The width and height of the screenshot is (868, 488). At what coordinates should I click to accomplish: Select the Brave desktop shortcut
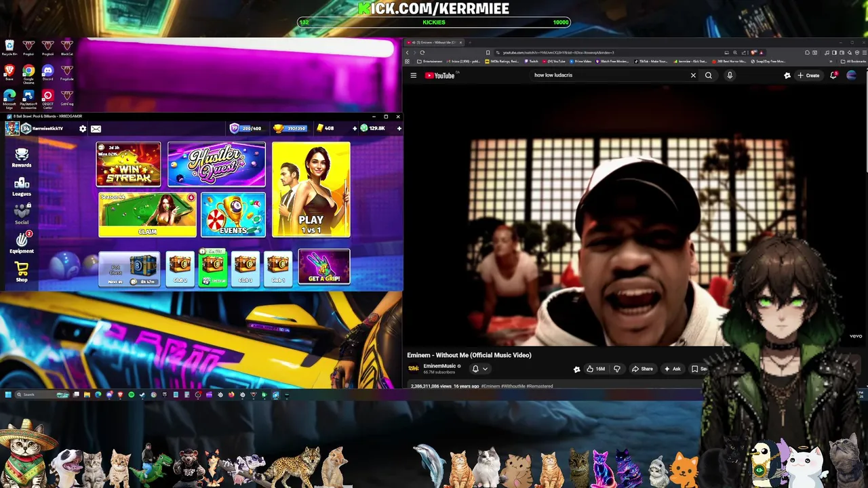pyautogui.click(x=9, y=73)
